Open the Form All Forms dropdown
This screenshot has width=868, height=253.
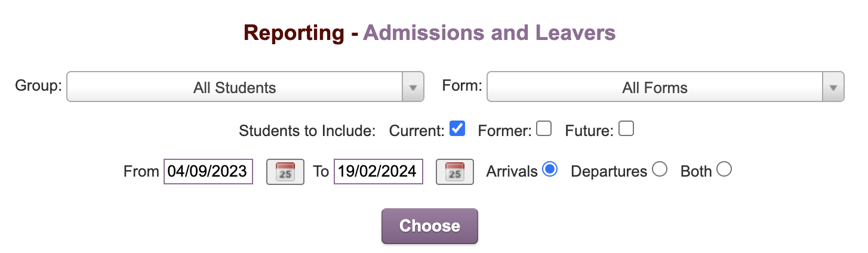tap(666, 87)
